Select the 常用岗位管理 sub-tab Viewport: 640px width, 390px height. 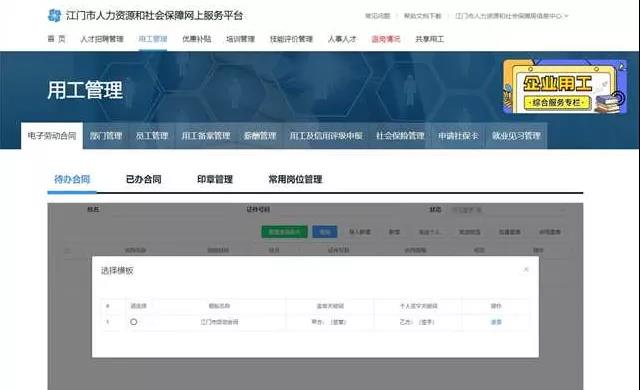[295, 179]
